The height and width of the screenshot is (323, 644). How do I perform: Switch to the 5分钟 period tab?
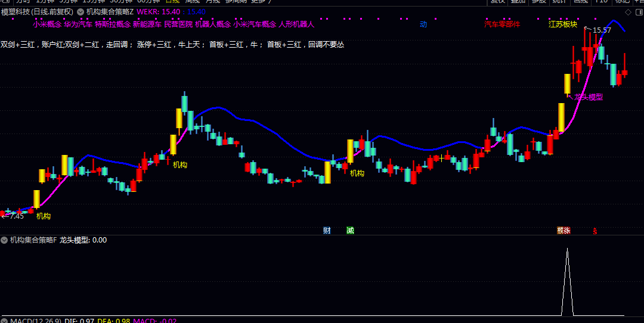(68, 2)
